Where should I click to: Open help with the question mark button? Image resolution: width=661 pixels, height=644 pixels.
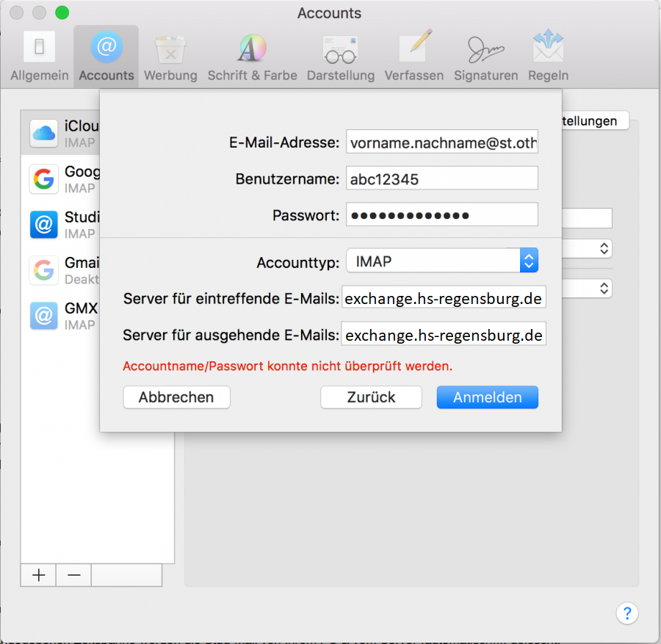627,613
